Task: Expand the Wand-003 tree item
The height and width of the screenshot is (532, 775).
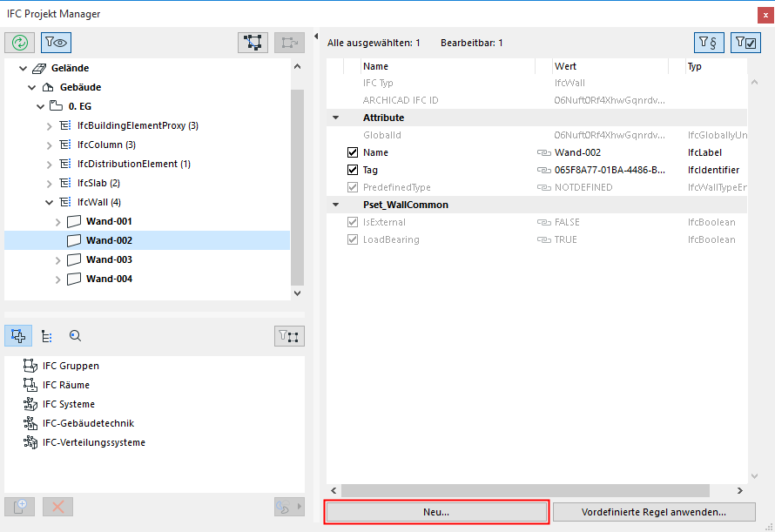Action: [x=57, y=260]
